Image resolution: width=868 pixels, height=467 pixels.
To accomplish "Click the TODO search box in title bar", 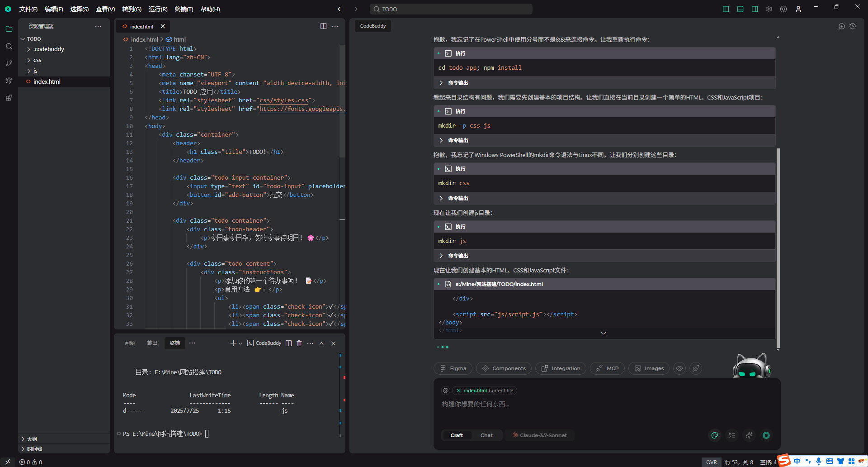I will tap(451, 9).
